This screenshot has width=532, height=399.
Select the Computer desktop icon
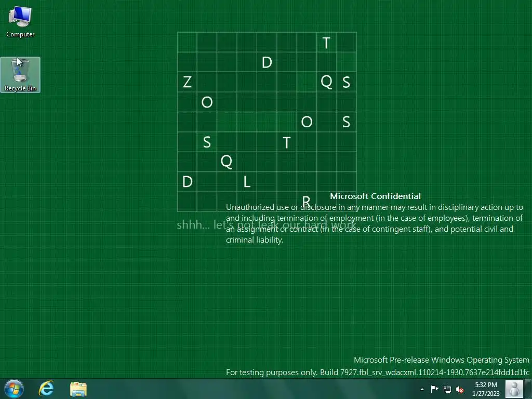[x=20, y=22]
